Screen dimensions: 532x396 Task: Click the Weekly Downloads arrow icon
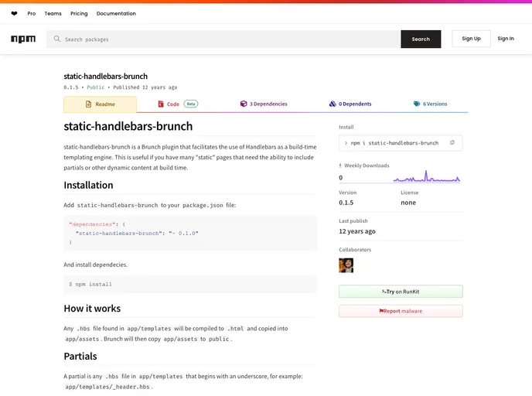[x=340, y=166]
